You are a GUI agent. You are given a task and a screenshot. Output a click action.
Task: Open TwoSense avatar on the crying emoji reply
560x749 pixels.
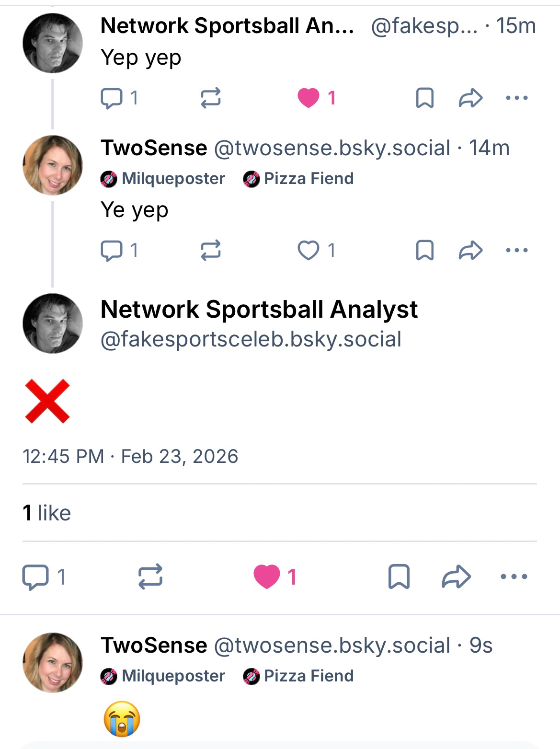pos(53,662)
